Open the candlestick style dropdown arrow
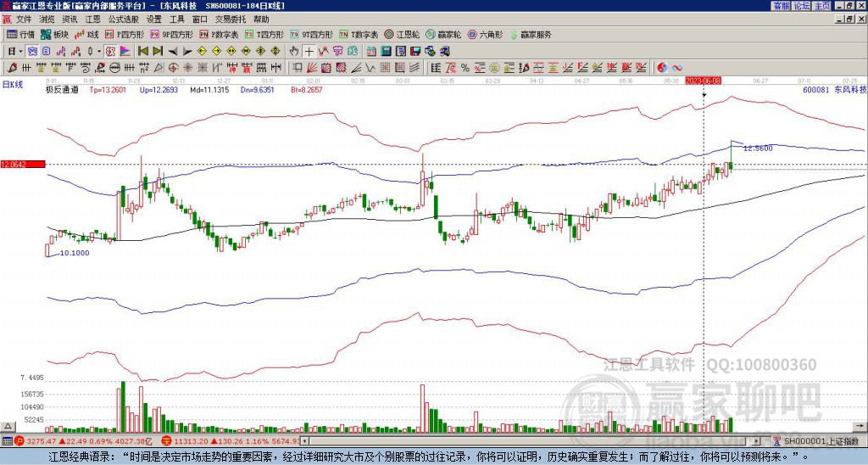This screenshot has height=465, width=868. [99, 52]
